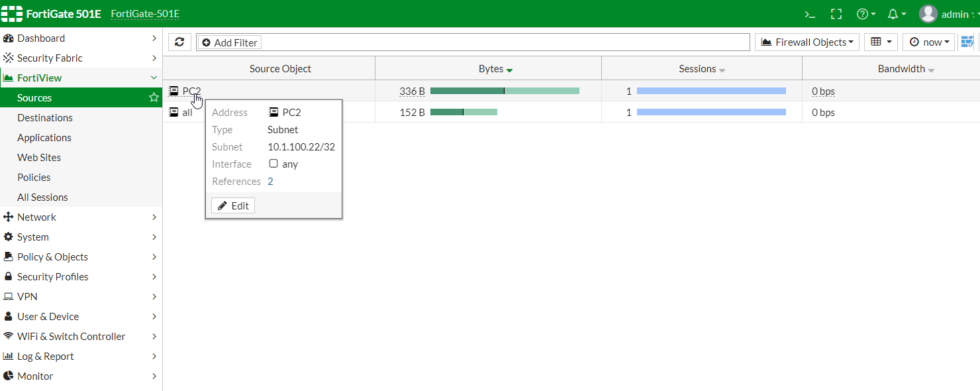Click the Security Fabric icon
Image resolution: width=980 pixels, height=391 pixels.
click(x=9, y=58)
